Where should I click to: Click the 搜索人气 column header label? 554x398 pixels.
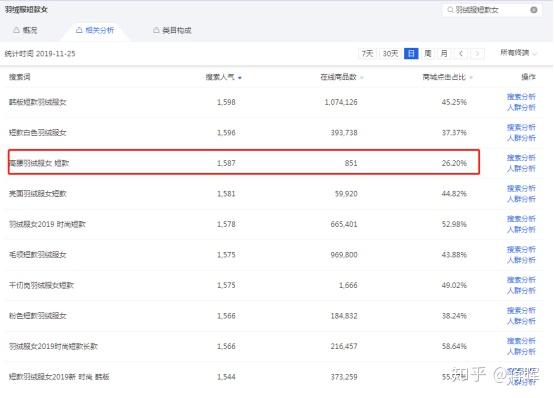[220, 77]
